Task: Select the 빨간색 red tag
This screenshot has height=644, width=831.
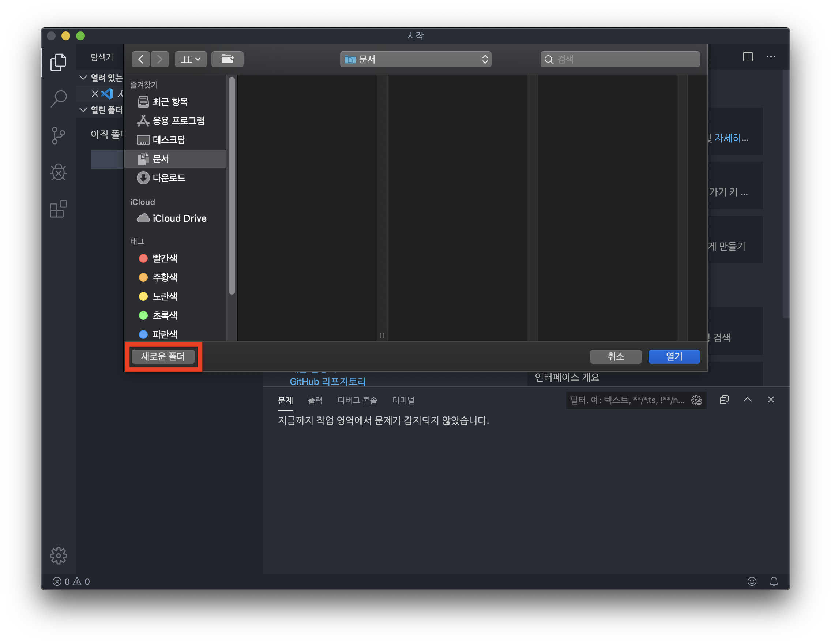Action: pos(164,258)
